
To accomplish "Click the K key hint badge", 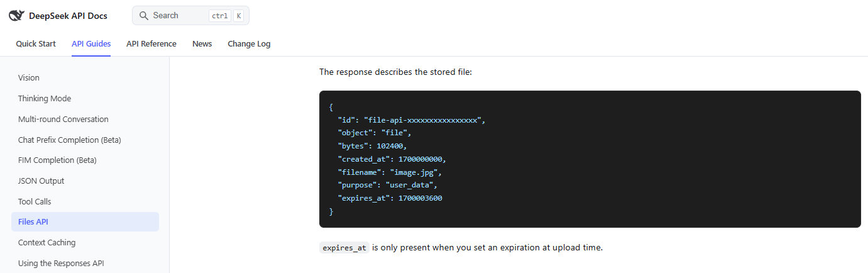I will point(239,16).
